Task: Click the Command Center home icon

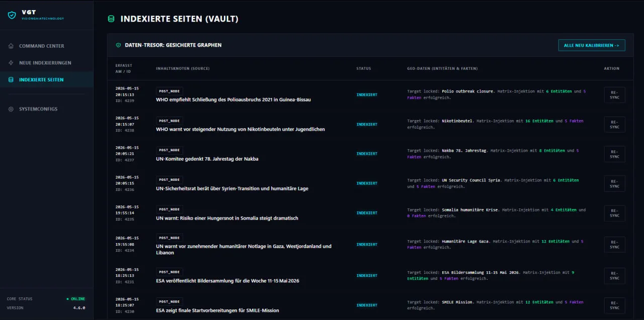Action: [x=11, y=46]
